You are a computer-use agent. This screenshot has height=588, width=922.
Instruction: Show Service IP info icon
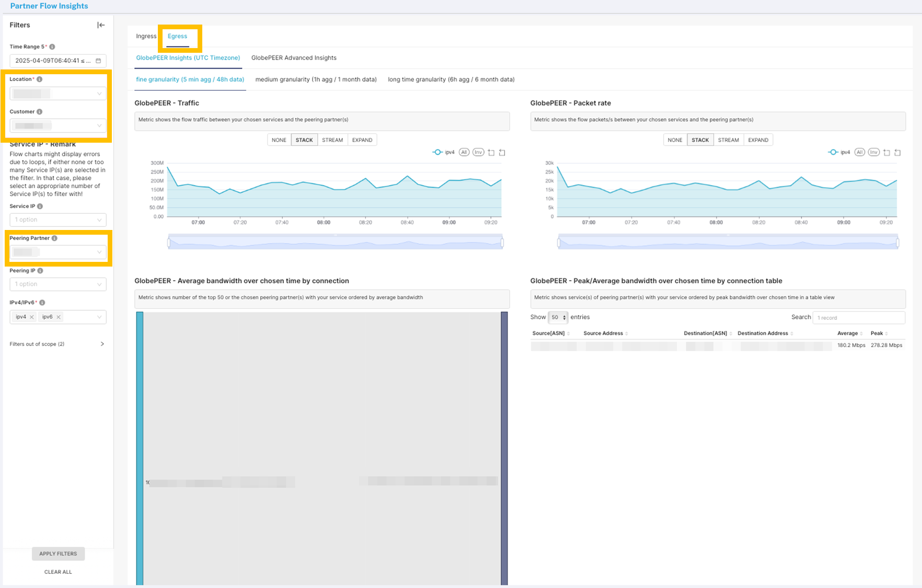tap(40, 206)
